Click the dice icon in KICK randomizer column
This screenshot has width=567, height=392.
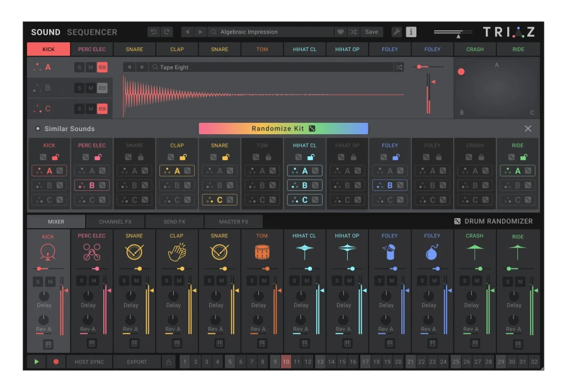[x=43, y=157]
